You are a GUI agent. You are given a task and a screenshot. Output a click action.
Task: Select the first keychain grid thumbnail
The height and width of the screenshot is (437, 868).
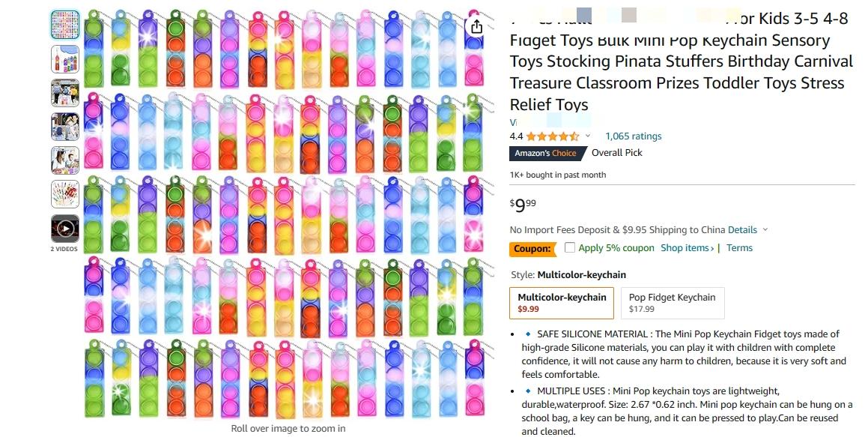[64, 25]
